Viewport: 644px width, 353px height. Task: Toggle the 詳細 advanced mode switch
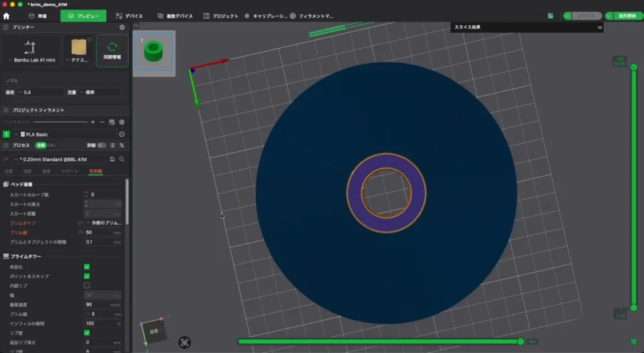[x=101, y=145]
